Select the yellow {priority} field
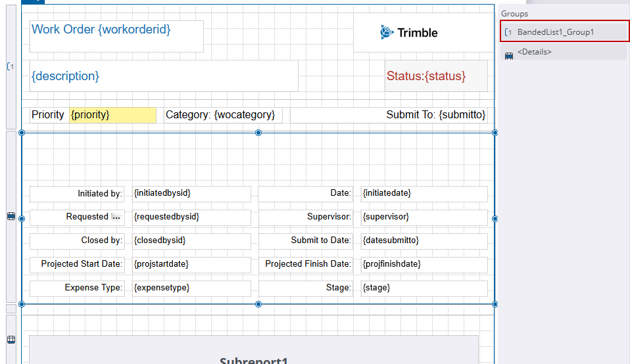The width and height of the screenshot is (630, 364). 112,115
